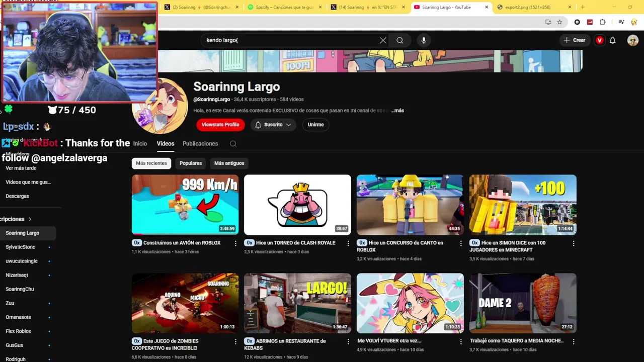
Task: Open Descargas in sidebar
Action: (17, 196)
